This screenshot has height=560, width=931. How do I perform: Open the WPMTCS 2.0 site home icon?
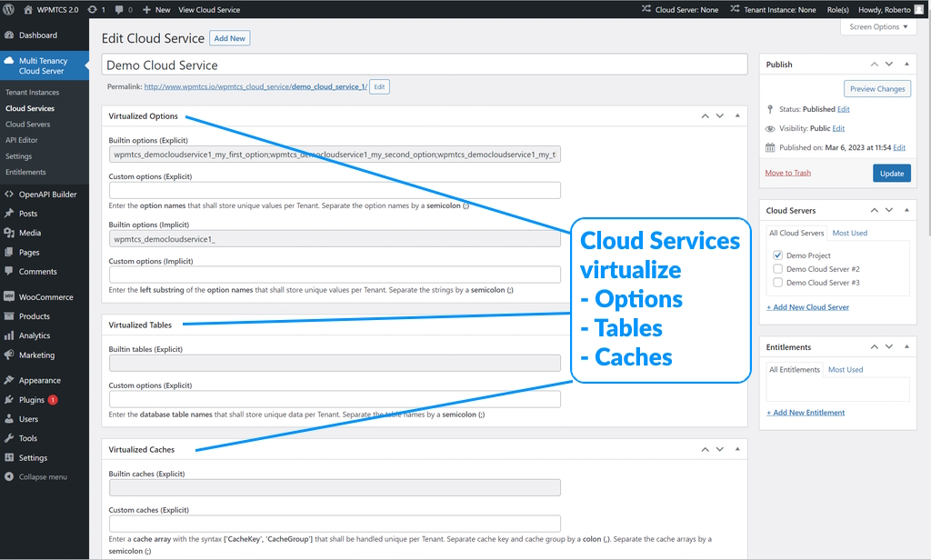28,9
